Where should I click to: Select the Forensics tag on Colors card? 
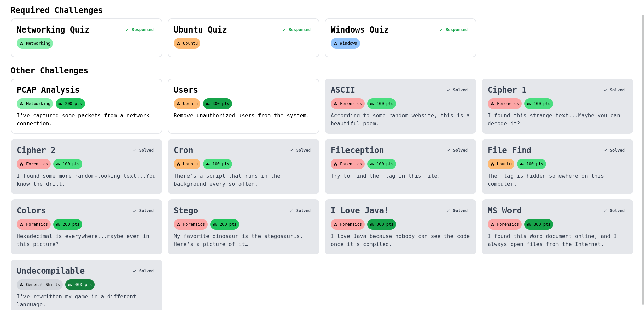(x=34, y=224)
